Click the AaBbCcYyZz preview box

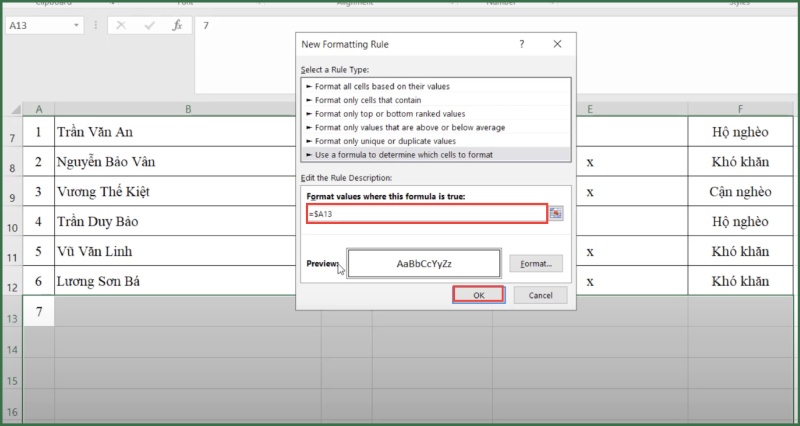(x=423, y=263)
